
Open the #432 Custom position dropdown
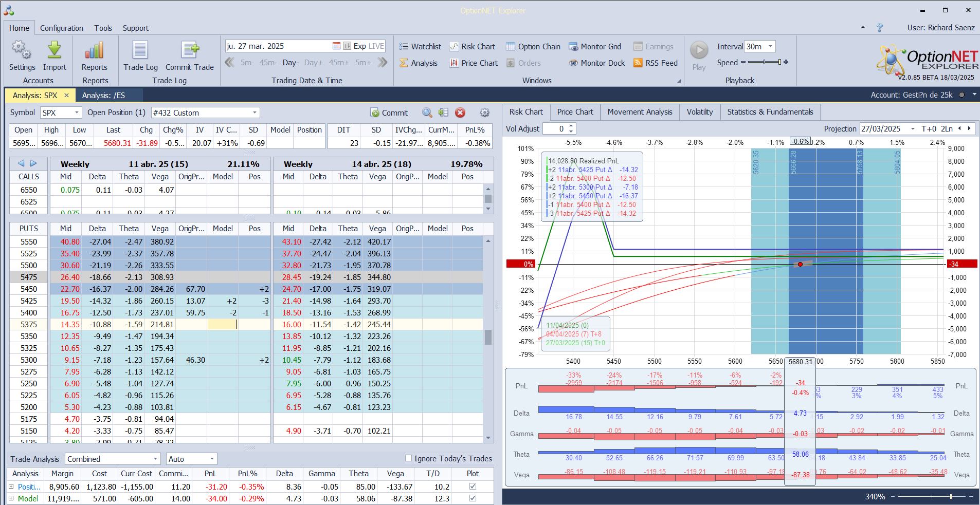255,113
